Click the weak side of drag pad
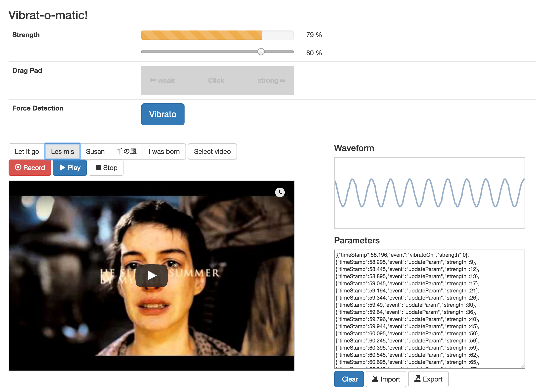This screenshot has height=392, width=536. (x=162, y=80)
